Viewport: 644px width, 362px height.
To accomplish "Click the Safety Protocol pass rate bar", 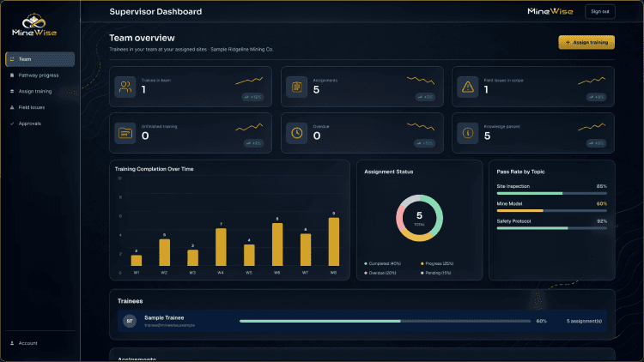I will click(x=551, y=228).
